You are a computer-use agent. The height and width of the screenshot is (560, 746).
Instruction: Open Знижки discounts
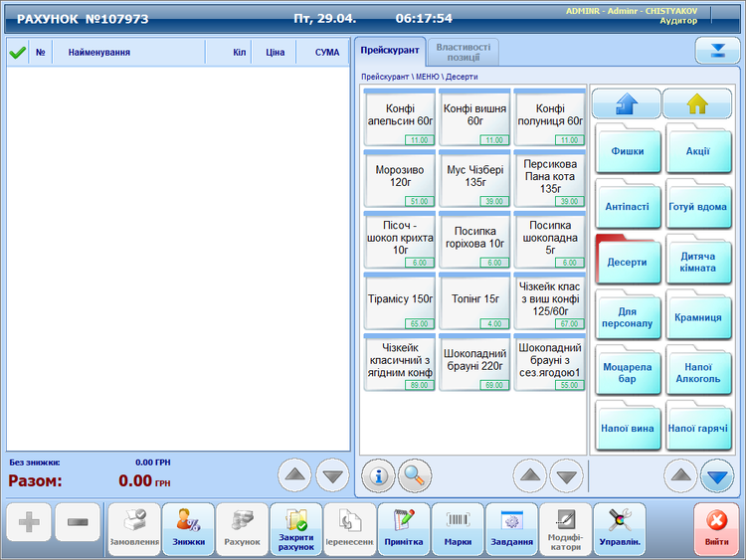click(188, 528)
